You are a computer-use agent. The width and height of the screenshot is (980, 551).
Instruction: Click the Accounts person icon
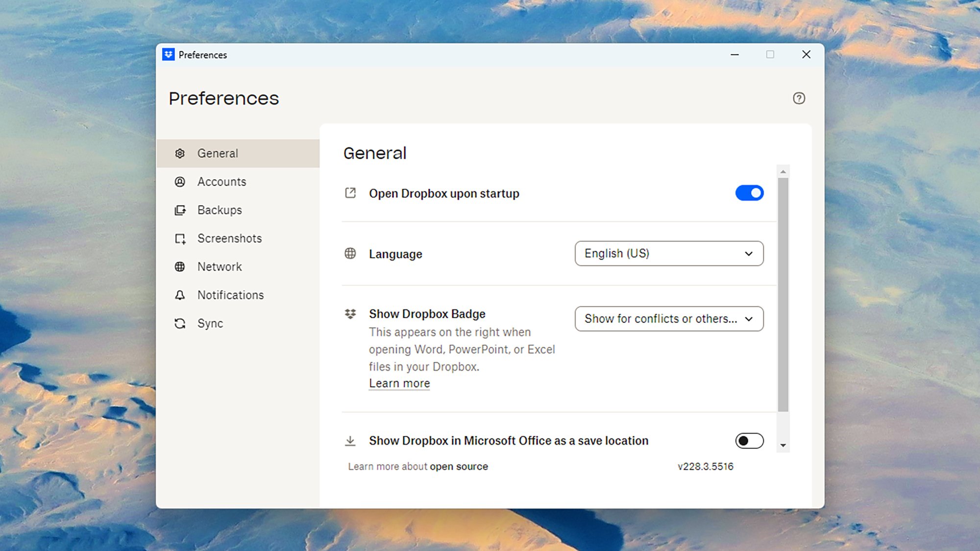tap(180, 182)
